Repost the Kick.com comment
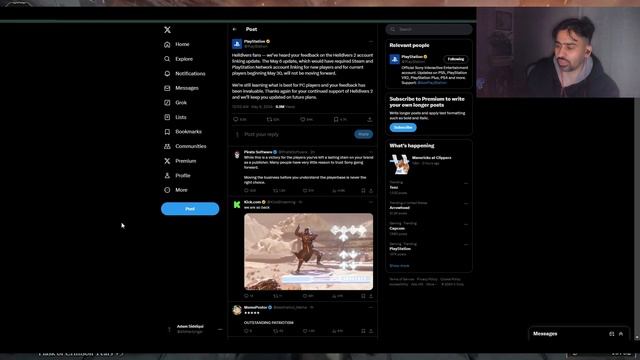Screen dimensions: 640x360 [x=276, y=296]
